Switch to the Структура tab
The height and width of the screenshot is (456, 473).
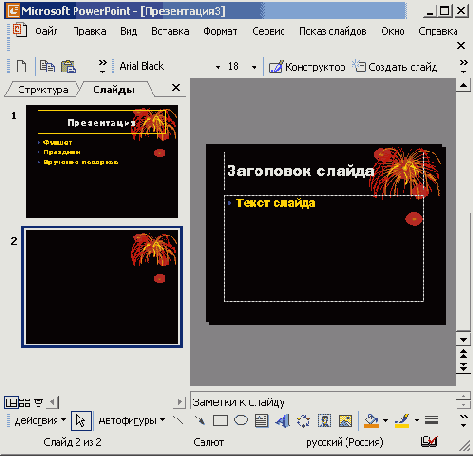tap(43, 90)
